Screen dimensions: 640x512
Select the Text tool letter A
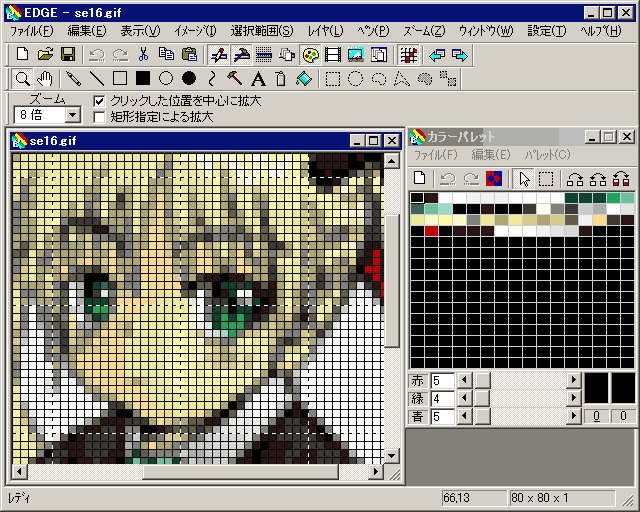tap(258, 79)
